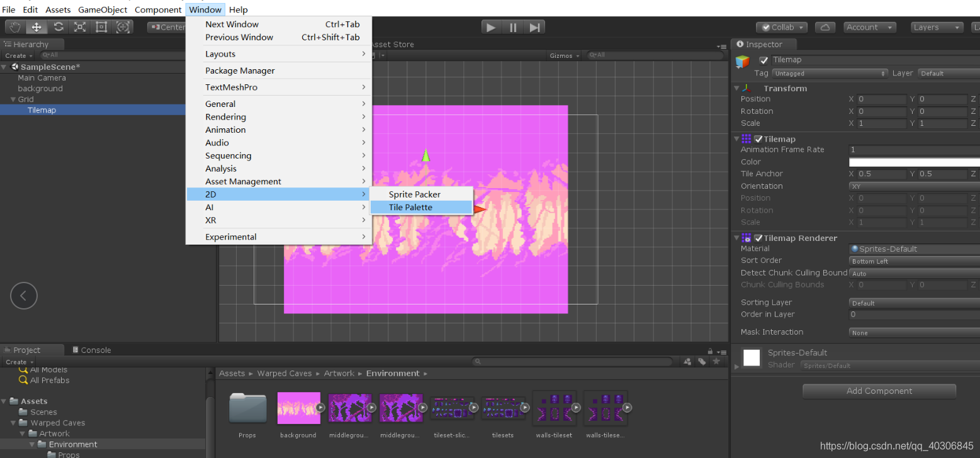Screen dimensions: 980x458
Task: Click the Tilemap component grid icon
Action: (746, 139)
